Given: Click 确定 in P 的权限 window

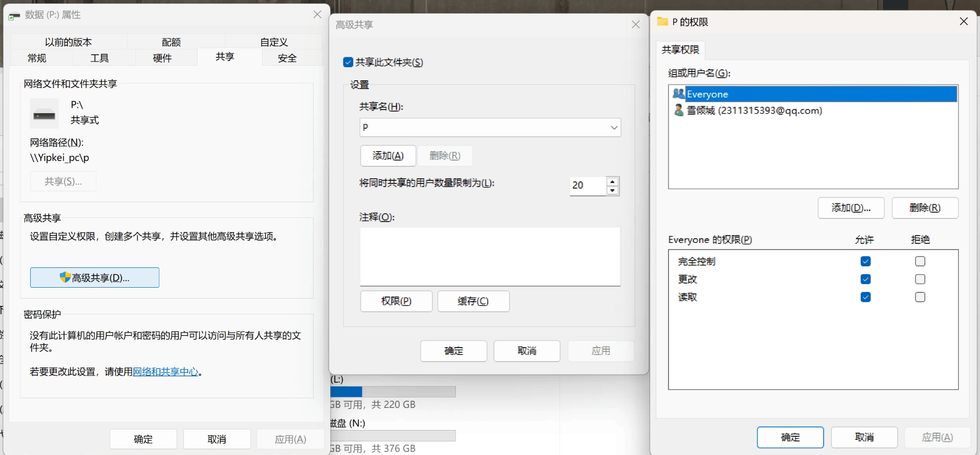Looking at the screenshot, I should pos(790,437).
